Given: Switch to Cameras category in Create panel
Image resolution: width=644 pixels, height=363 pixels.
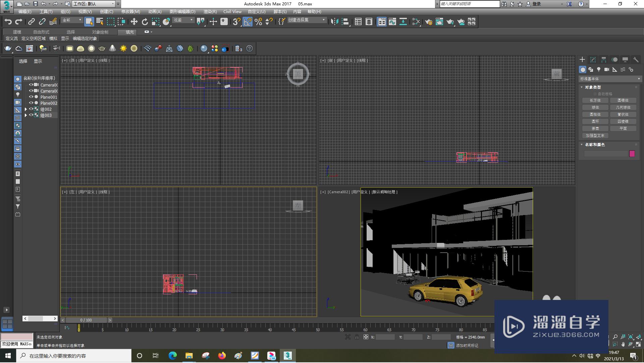Looking at the screenshot, I should click(x=607, y=69).
